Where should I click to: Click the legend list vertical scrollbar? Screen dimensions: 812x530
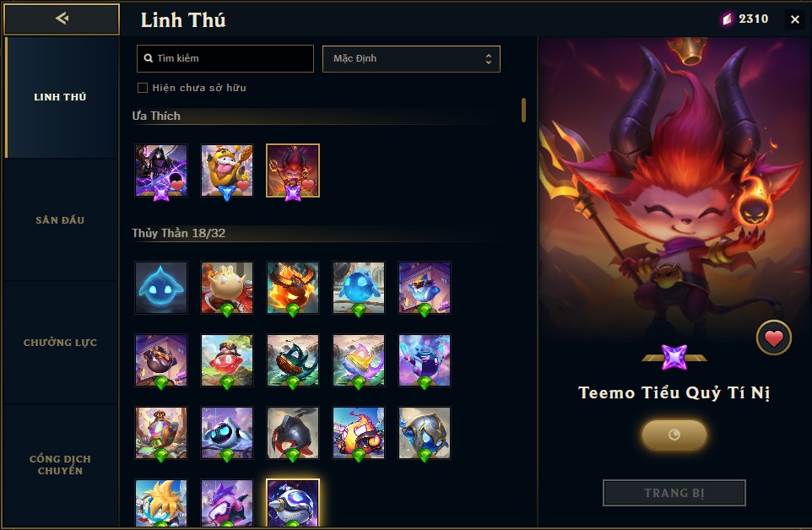tap(523, 110)
